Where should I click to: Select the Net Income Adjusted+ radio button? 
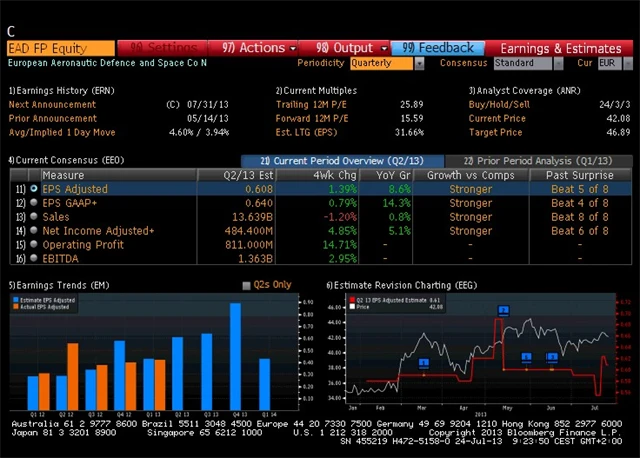pyautogui.click(x=33, y=231)
